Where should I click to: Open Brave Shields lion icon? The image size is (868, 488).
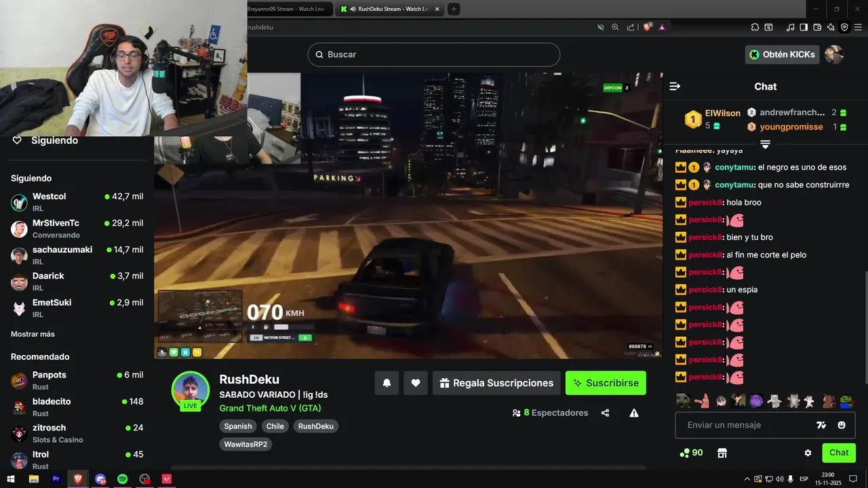[x=647, y=27]
